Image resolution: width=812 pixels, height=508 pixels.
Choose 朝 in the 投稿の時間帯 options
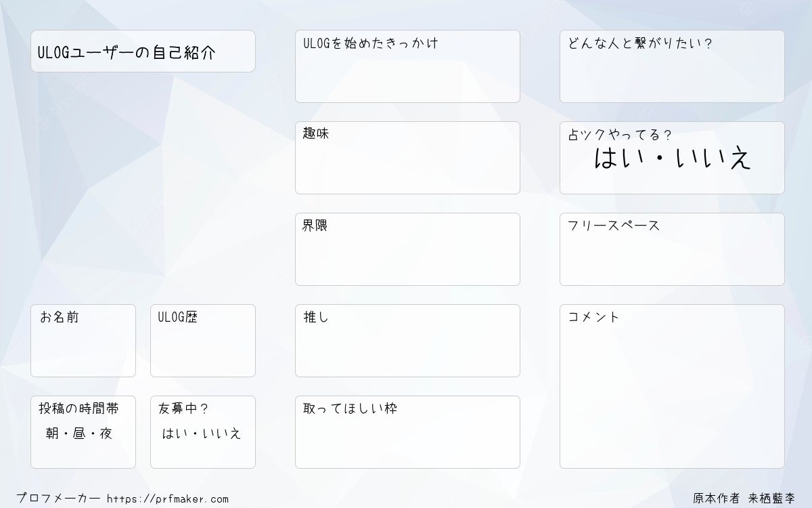pos(52,434)
